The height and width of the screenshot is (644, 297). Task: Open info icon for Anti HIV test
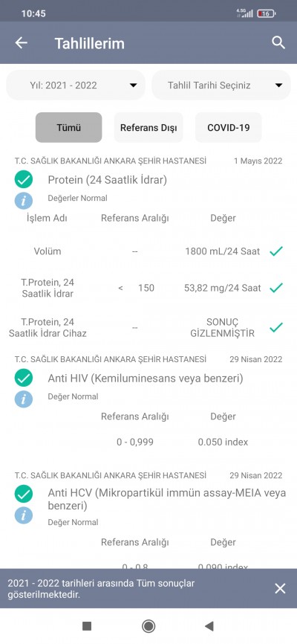[x=24, y=399]
